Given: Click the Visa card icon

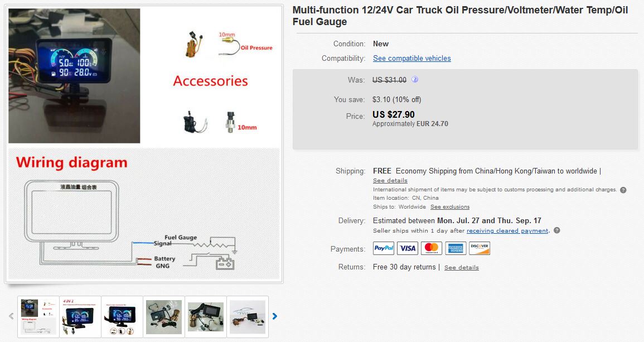Looking at the screenshot, I should [408, 248].
